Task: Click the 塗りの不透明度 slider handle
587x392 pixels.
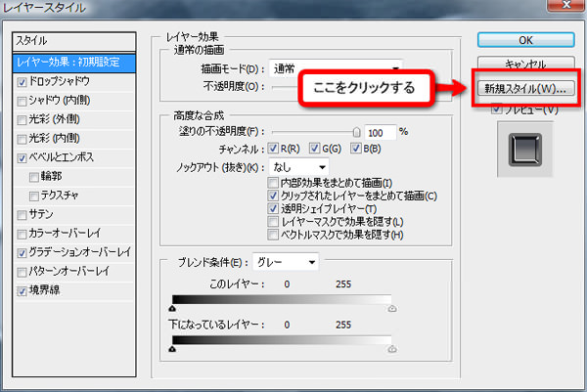Action: coord(357,132)
